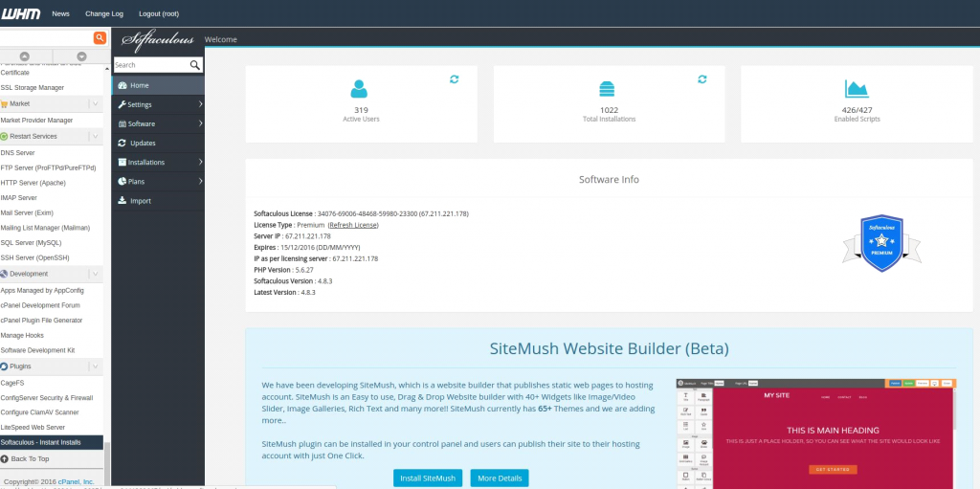Expand the Settings submenu arrow
980x489 pixels.
coord(201,104)
